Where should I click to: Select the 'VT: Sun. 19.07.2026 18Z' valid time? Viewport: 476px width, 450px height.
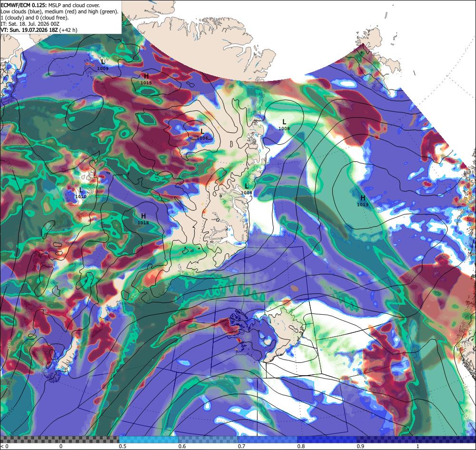[30, 30]
